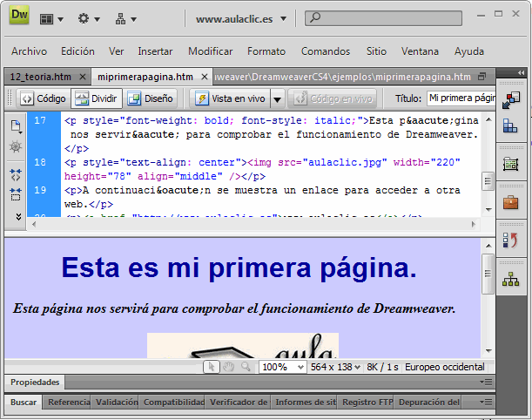
Task: Select the Buscar results tab
Action: point(24,403)
